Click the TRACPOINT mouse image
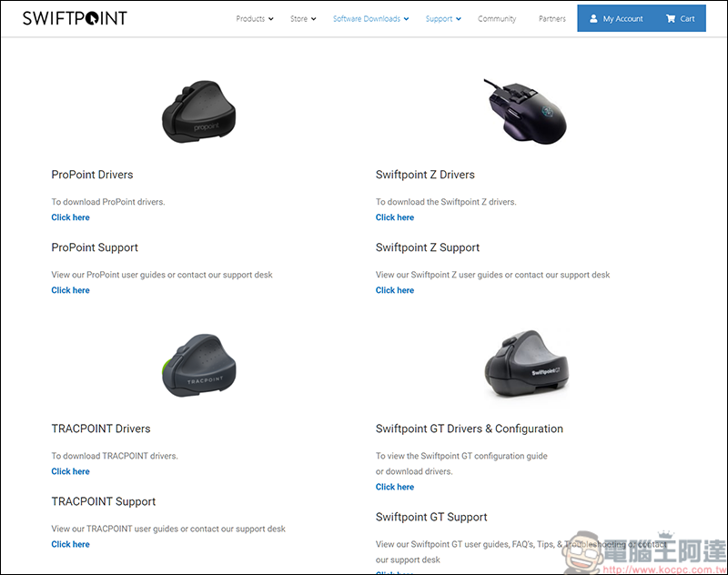The height and width of the screenshot is (575, 728). pyautogui.click(x=198, y=365)
